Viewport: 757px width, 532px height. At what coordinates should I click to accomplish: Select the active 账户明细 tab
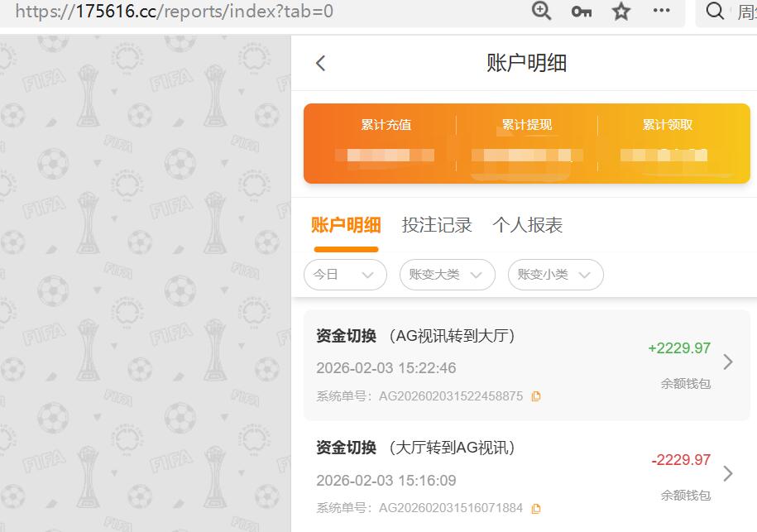[346, 224]
